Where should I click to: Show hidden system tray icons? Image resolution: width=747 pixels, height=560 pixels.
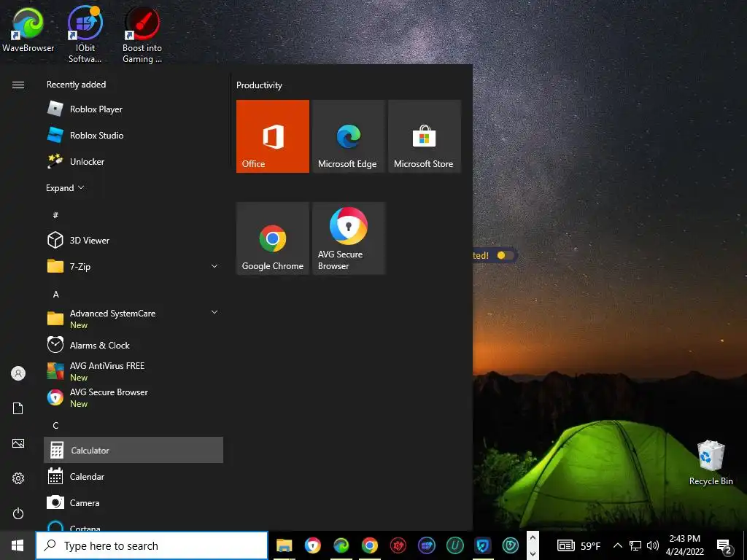click(x=617, y=545)
